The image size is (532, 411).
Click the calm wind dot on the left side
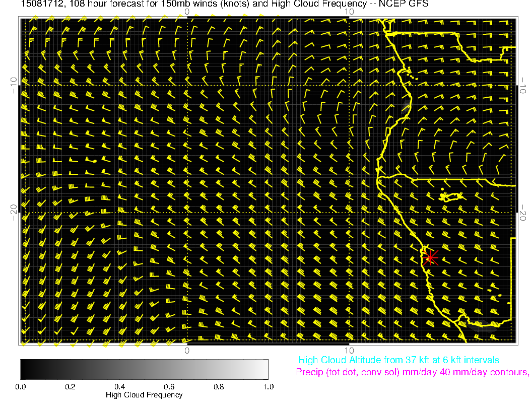pos(94,161)
